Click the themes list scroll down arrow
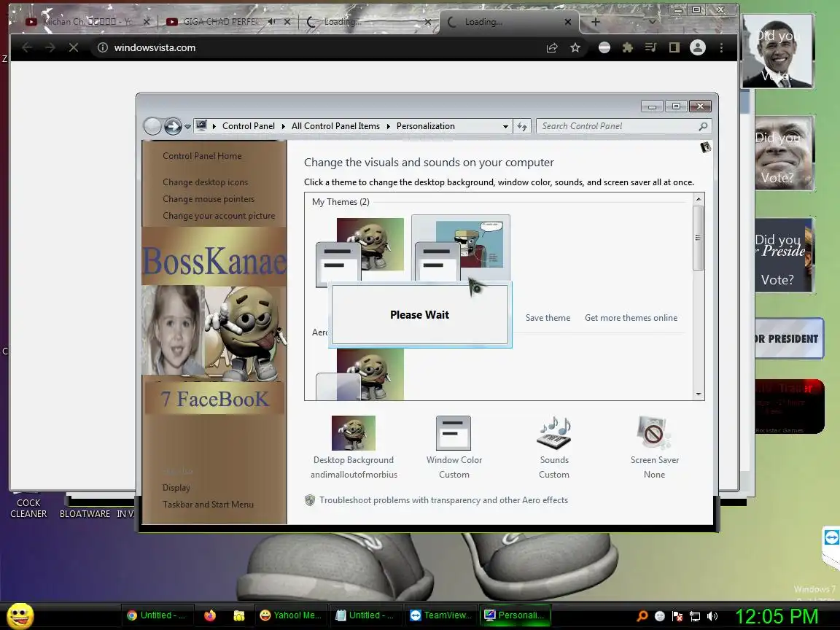This screenshot has height=630, width=840. (698, 394)
